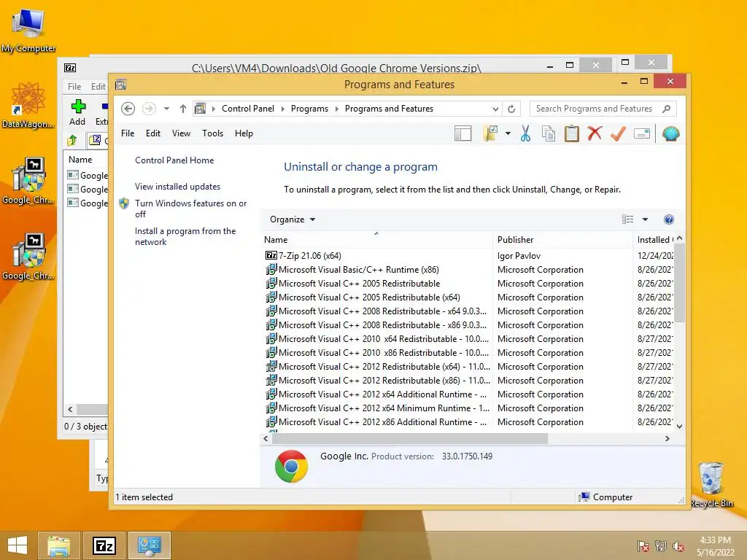This screenshot has width=747, height=560.
Task: Expand the address bar history dropdown
Action: click(x=495, y=109)
